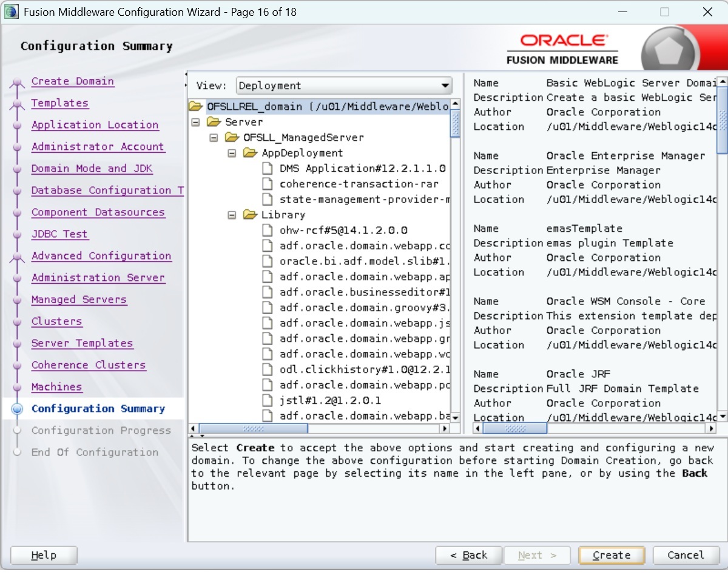Image resolution: width=728 pixels, height=575 pixels.
Task: Click the AppDeployment folder icon
Action: (x=251, y=153)
